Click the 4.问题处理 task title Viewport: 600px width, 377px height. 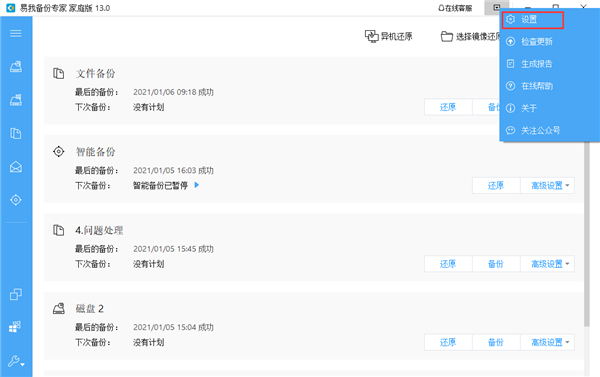[x=99, y=230]
